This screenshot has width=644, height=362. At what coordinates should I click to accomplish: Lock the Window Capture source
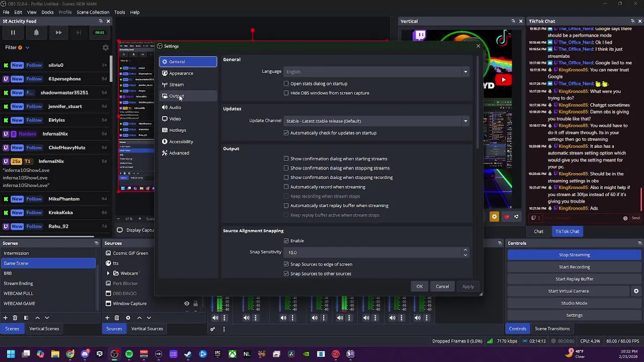pyautogui.click(x=195, y=304)
